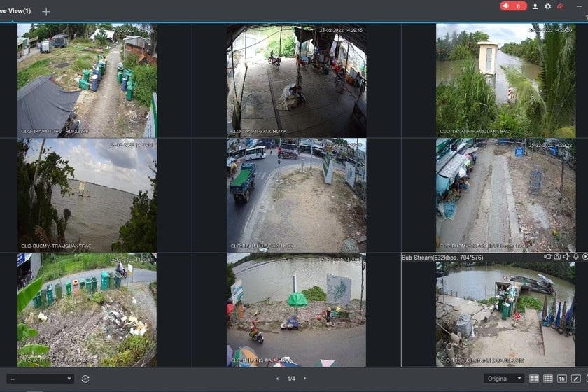Viewport: 588px width, 392px height.
Task: Toggle microphone talk on selected camera tile
Action: tap(576, 257)
